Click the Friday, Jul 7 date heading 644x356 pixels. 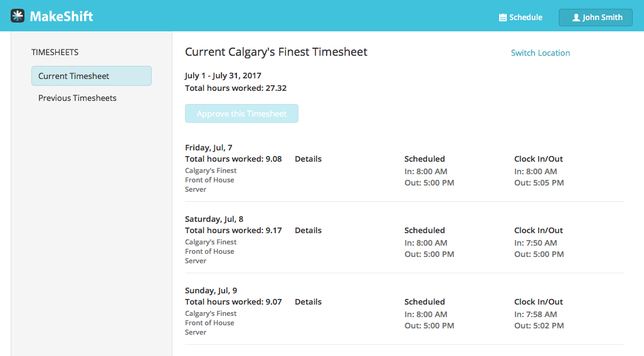pyautogui.click(x=208, y=147)
